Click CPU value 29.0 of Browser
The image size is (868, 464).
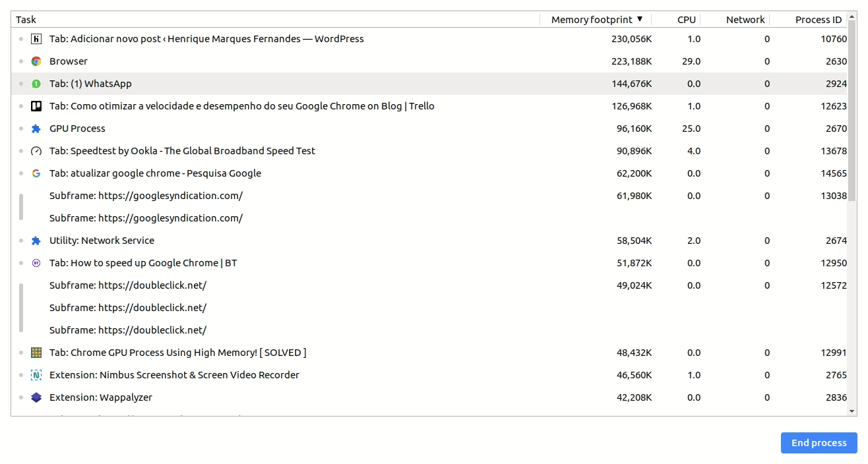[x=691, y=61]
